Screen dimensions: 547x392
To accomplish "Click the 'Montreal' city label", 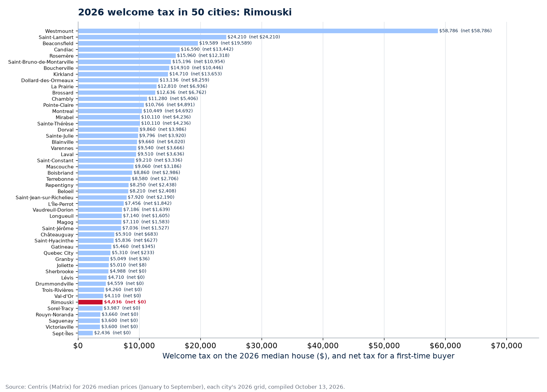I will click(63, 111).
